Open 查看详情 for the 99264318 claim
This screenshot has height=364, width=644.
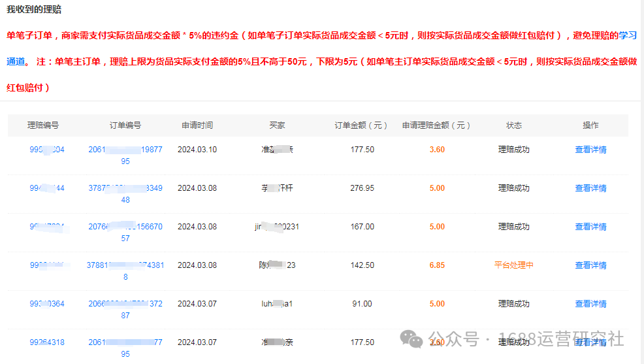coord(590,342)
